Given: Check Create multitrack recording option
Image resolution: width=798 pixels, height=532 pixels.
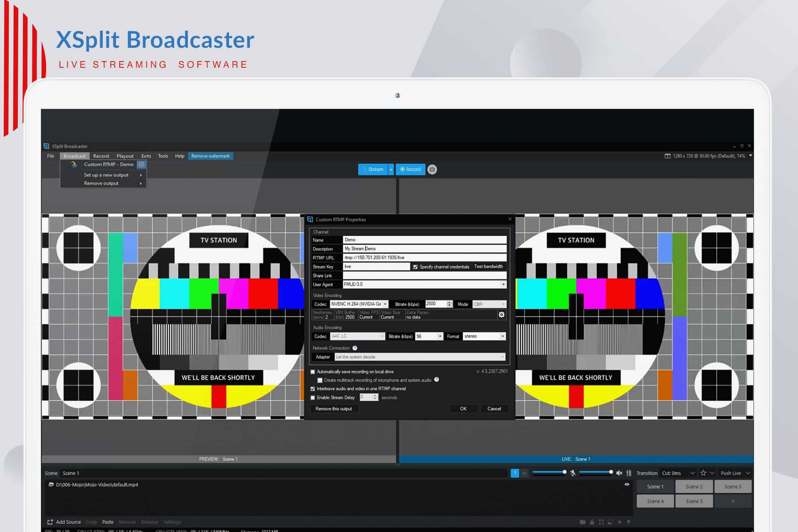Looking at the screenshot, I should (x=320, y=380).
